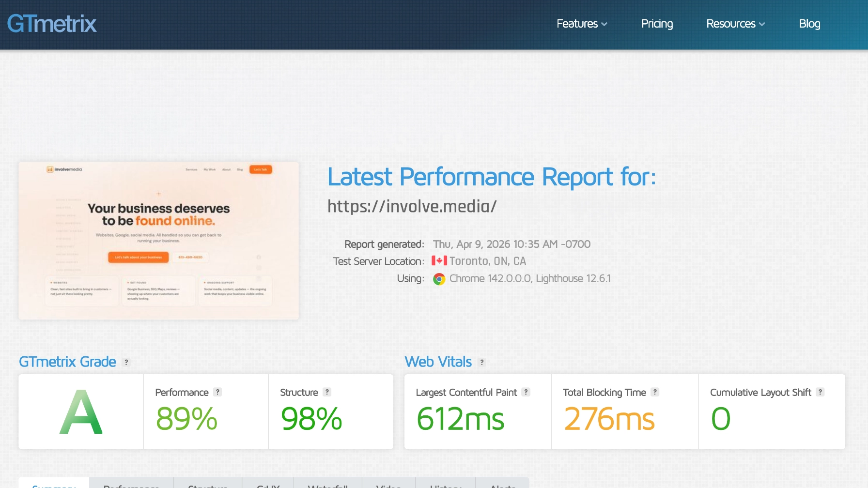Click the Latest Performance Report heading
The image size is (868, 488).
tap(492, 177)
